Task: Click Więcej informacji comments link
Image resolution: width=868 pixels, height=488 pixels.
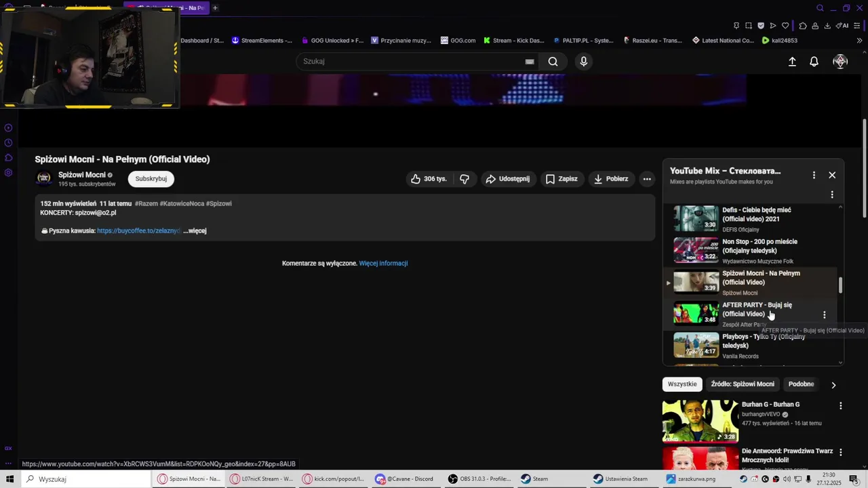Action: [383, 263]
